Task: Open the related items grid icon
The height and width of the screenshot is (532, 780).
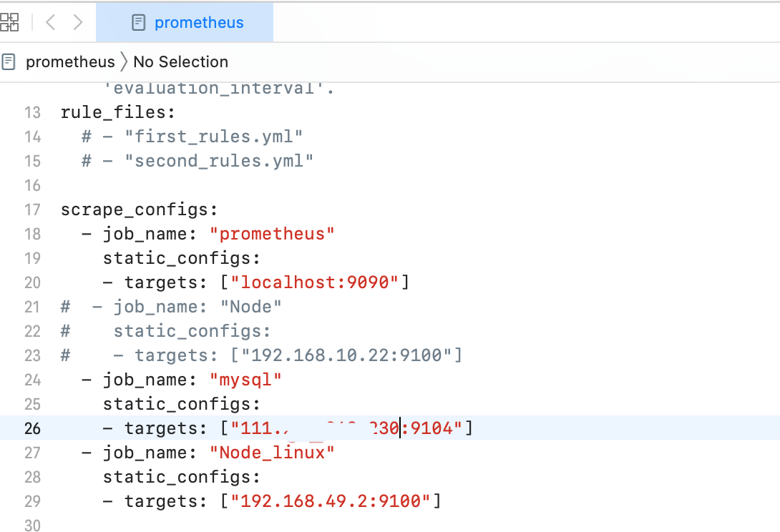Action: coord(9,22)
